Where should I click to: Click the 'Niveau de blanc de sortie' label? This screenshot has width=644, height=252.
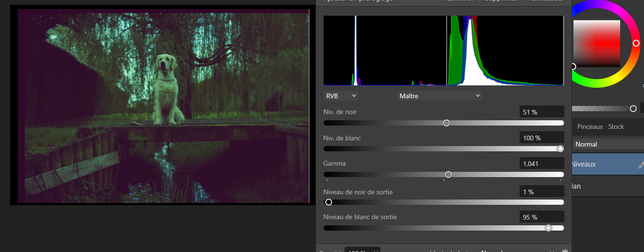point(360,217)
